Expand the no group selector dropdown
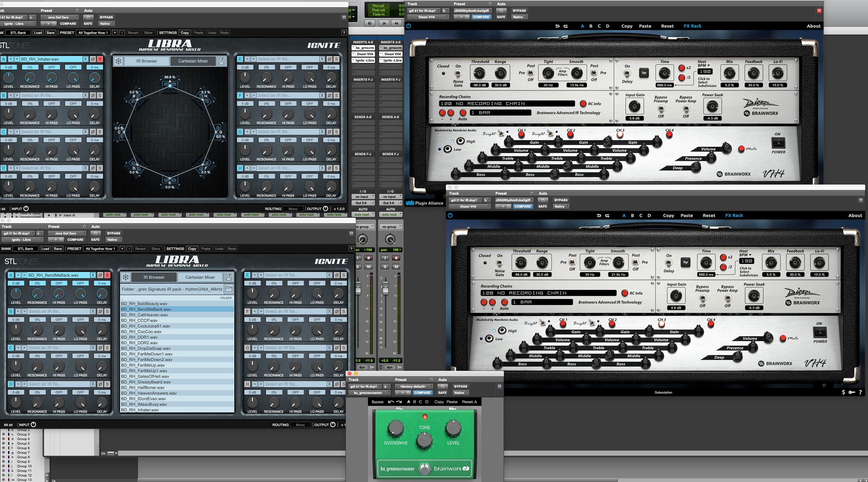 click(x=390, y=227)
